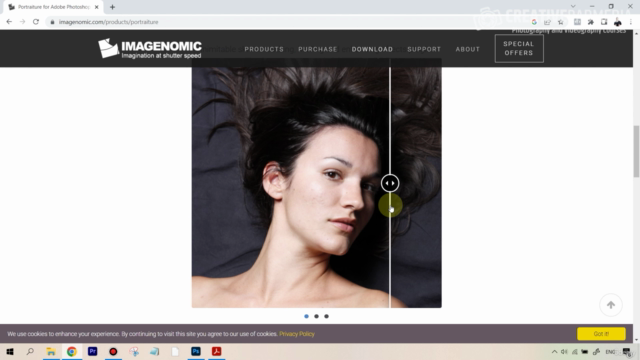The height and width of the screenshot is (360, 640).
Task: Click the share page icon
Action: 547,22
